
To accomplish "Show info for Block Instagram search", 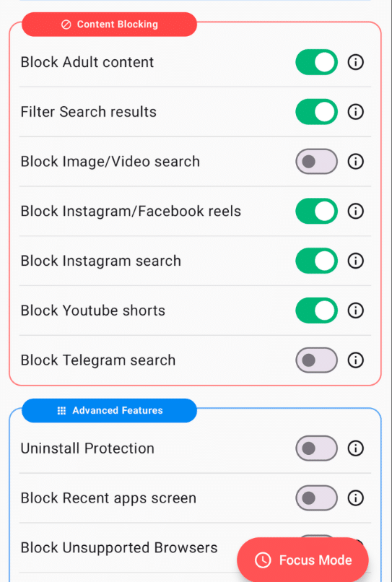I will coord(356,261).
